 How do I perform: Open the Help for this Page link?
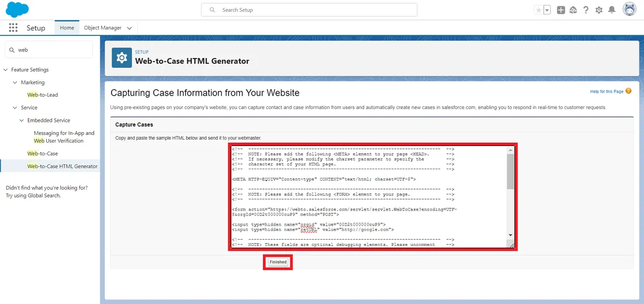606,91
